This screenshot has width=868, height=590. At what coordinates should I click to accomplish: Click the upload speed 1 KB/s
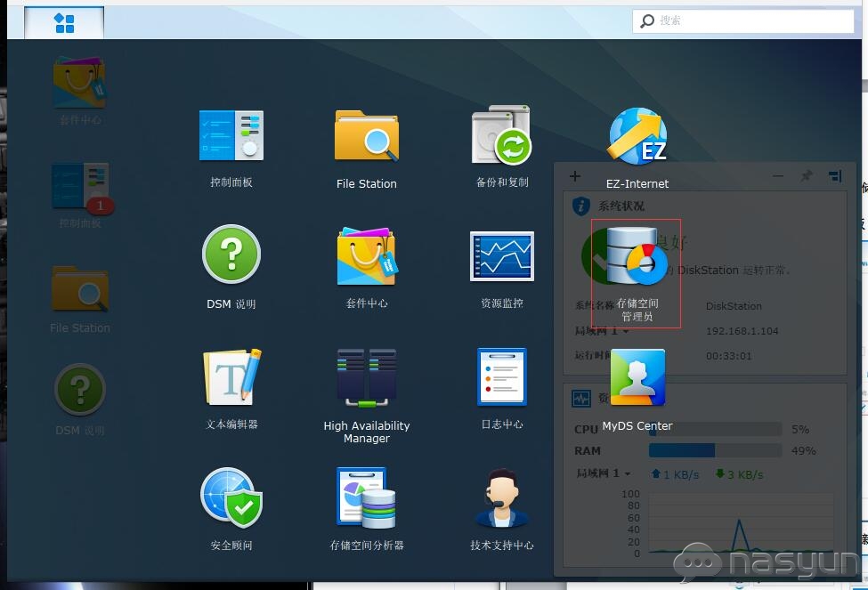pos(676,474)
